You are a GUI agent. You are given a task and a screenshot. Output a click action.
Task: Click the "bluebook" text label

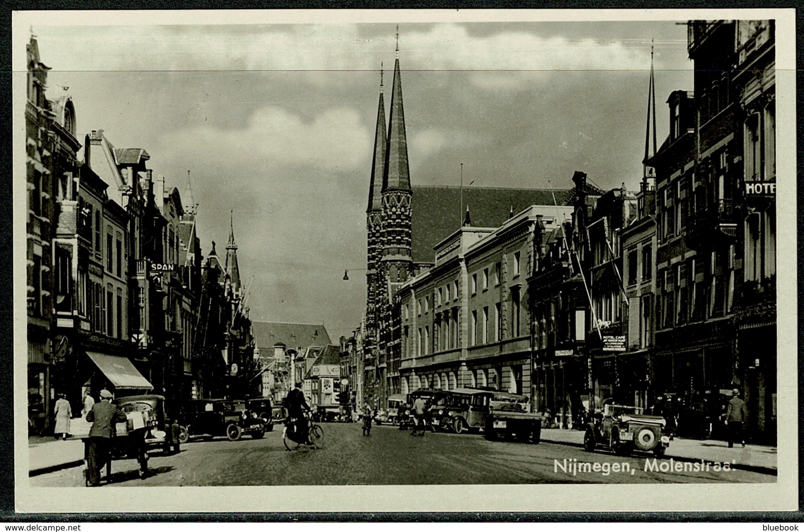pyautogui.click(x=783, y=527)
